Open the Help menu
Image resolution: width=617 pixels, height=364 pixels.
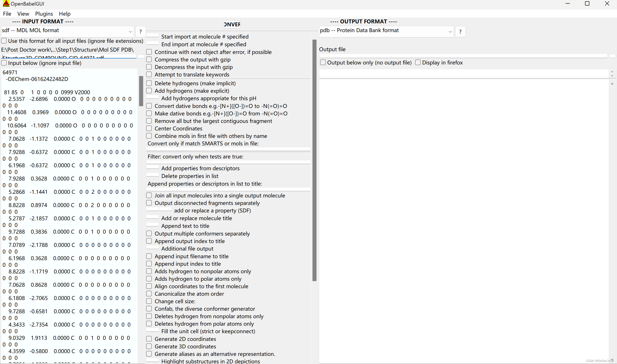(x=65, y=14)
